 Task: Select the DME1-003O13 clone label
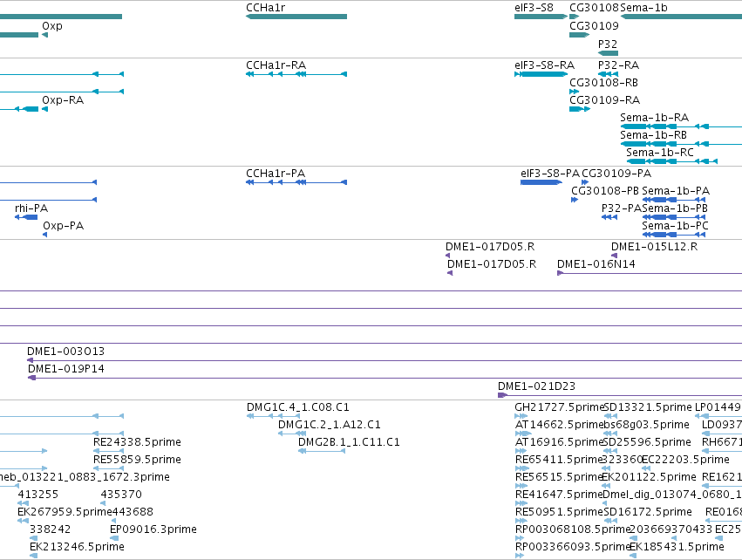[65, 352]
